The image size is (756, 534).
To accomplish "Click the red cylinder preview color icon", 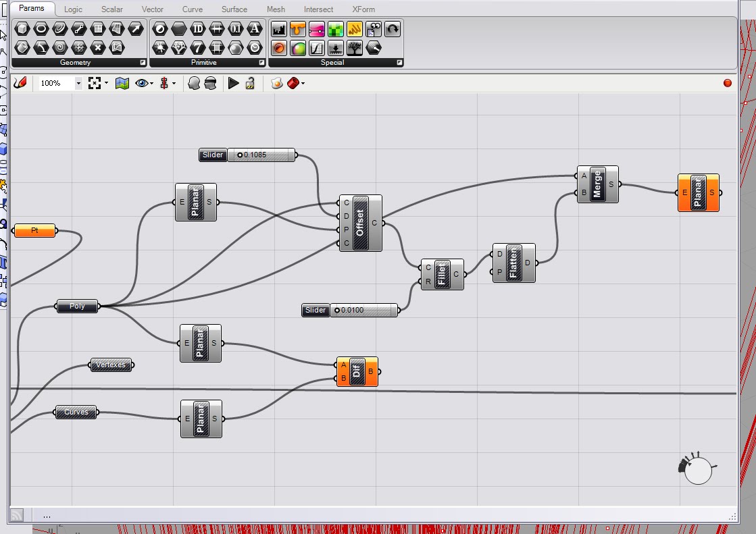I will pos(293,84).
